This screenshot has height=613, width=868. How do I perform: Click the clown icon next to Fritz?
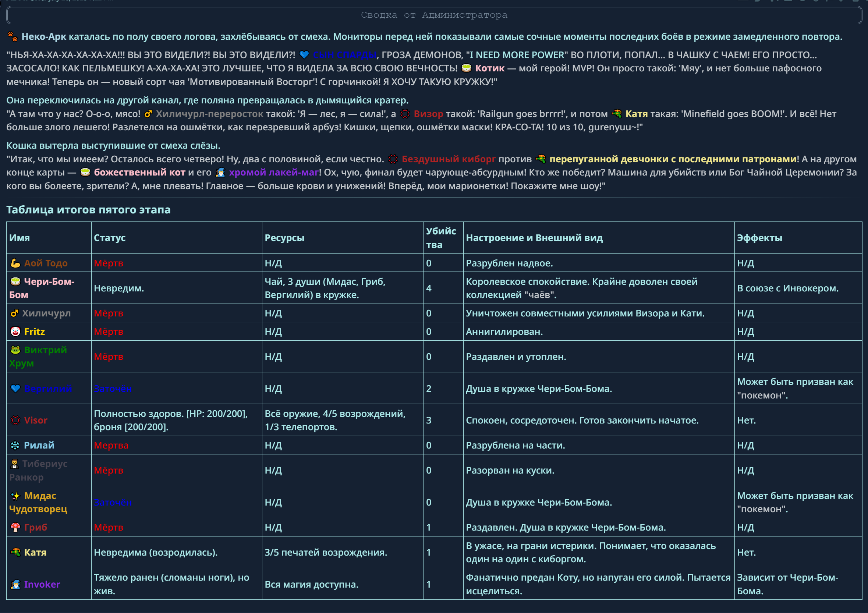15,332
